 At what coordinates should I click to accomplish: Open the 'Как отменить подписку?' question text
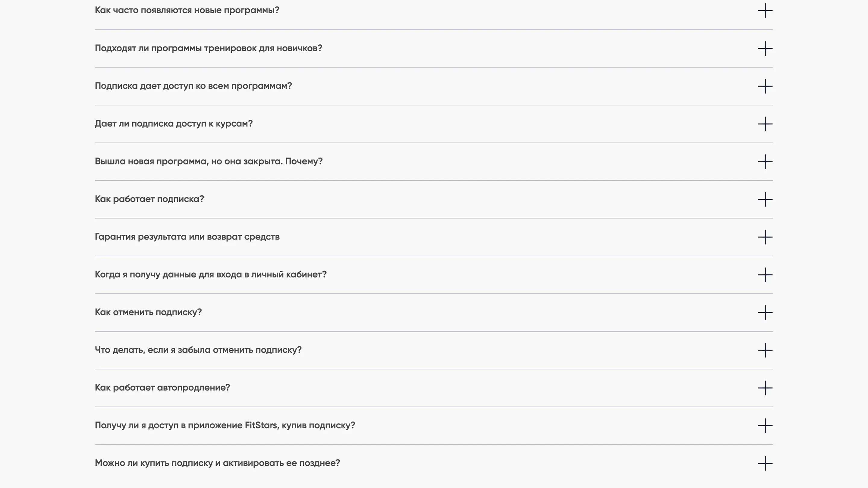coord(148,312)
